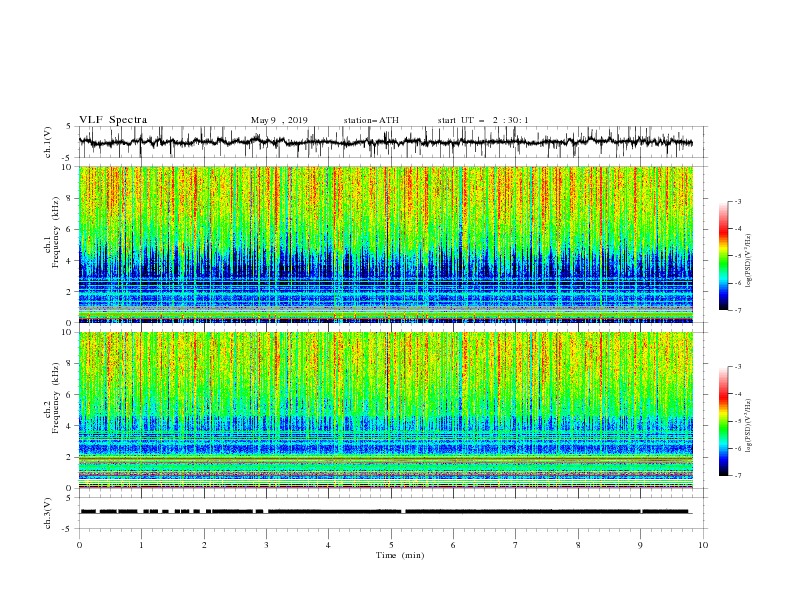This screenshot has width=792, height=612.
Task: Click inside the ch.1 spectrogram panel
Action: point(385,244)
